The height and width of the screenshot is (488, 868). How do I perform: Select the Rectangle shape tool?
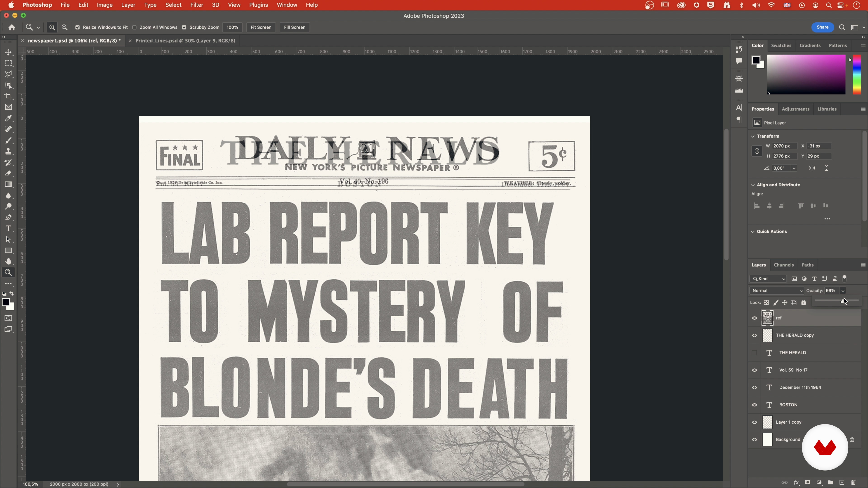point(8,251)
